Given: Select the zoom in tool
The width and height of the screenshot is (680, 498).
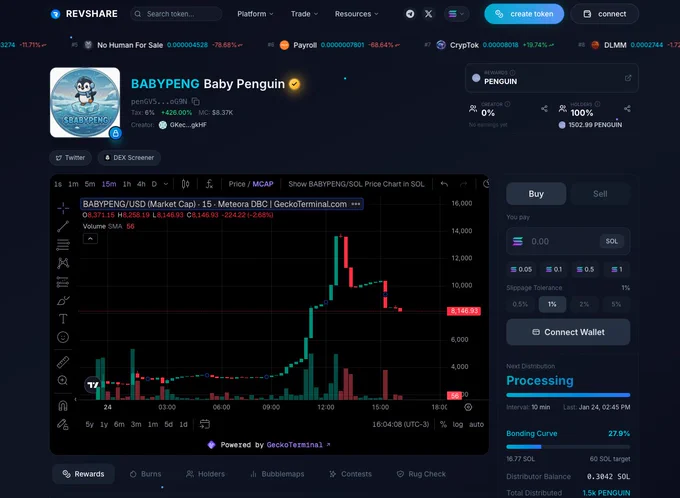Looking at the screenshot, I should point(63,380).
